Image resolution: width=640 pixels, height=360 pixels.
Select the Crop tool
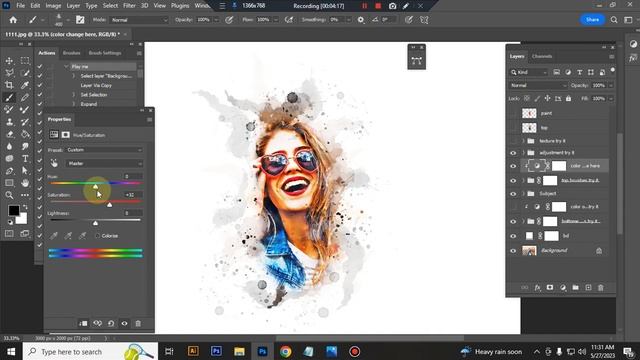pos(9,85)
